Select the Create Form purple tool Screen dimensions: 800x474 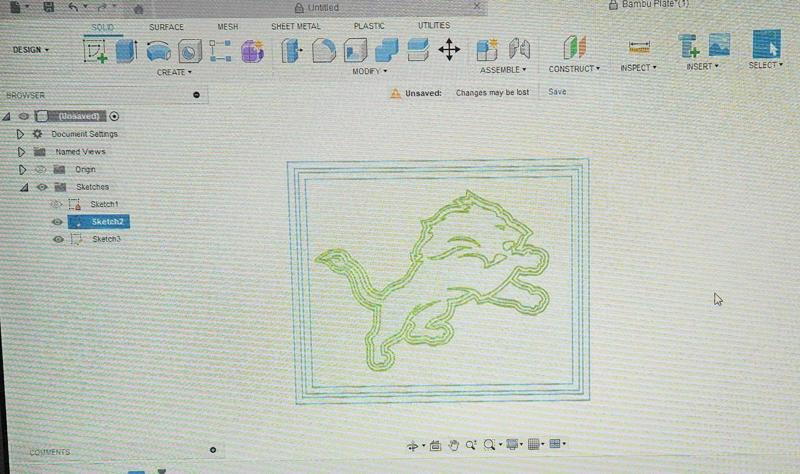pyautogui.click(x=252, y=51)
